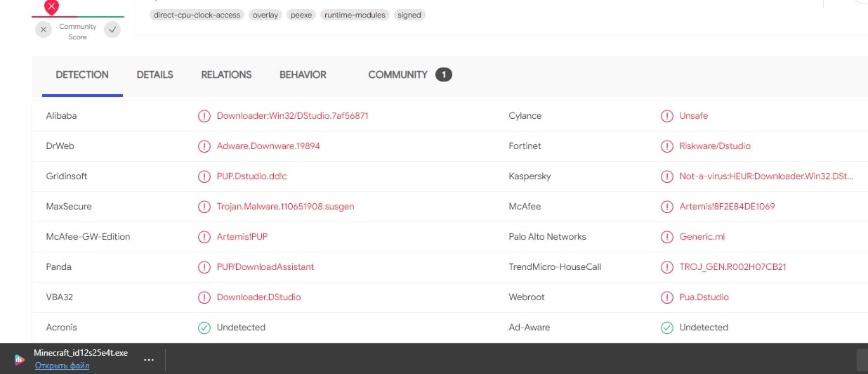
Task: Click the Ad-Aware undetected check icon
Action: (667, 328)
